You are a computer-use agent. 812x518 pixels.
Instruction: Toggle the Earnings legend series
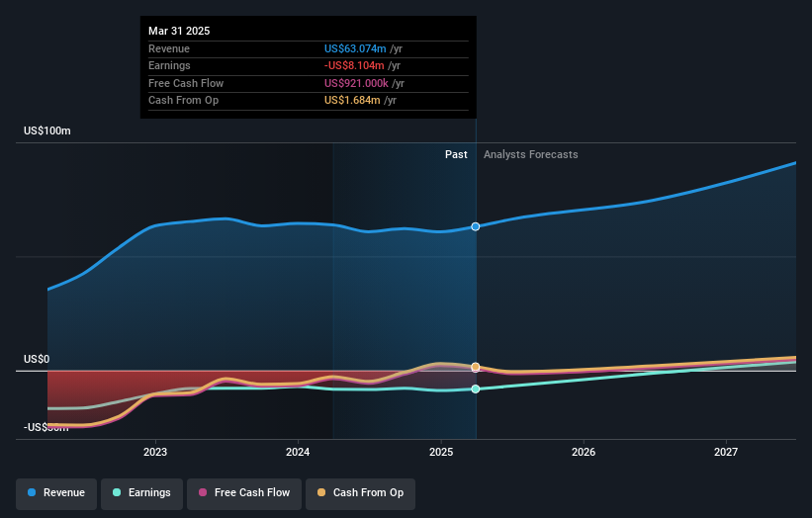click(x=141, y=493)
